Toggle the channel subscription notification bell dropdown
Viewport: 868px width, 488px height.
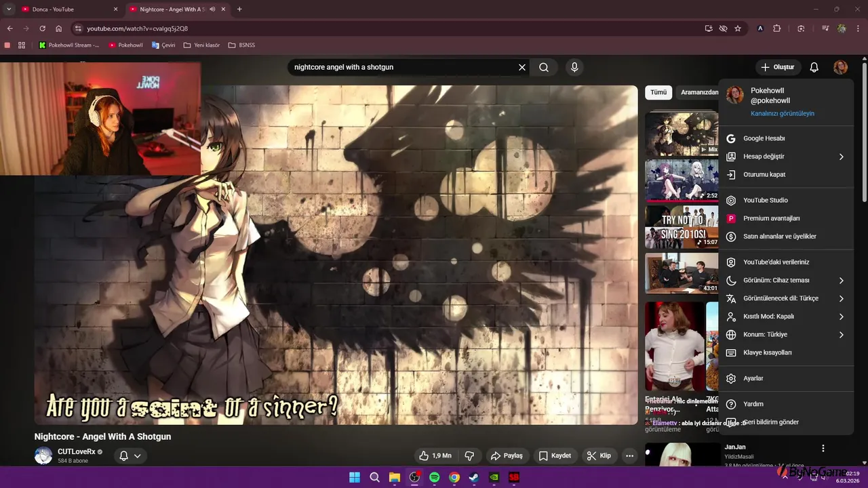(130, 455)
